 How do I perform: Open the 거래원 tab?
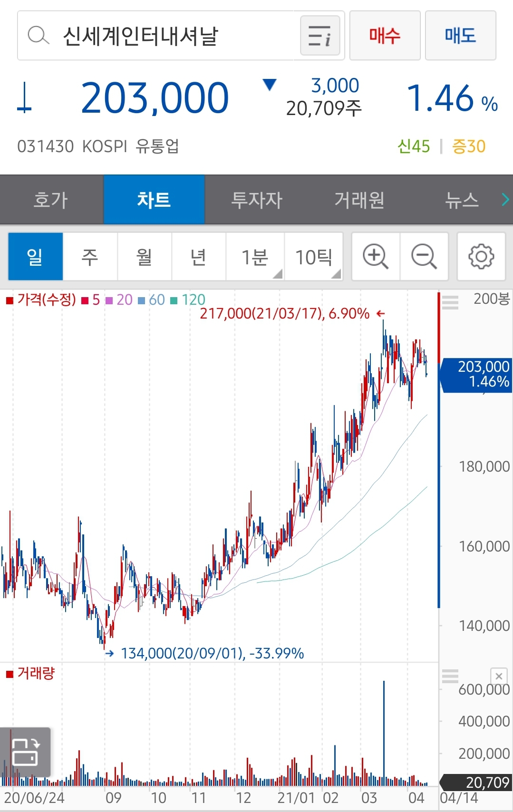359,200
